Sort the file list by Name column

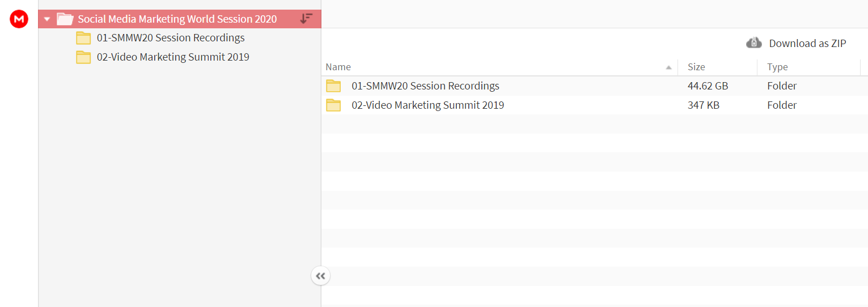pyautogui.click(x=499, y=67)
